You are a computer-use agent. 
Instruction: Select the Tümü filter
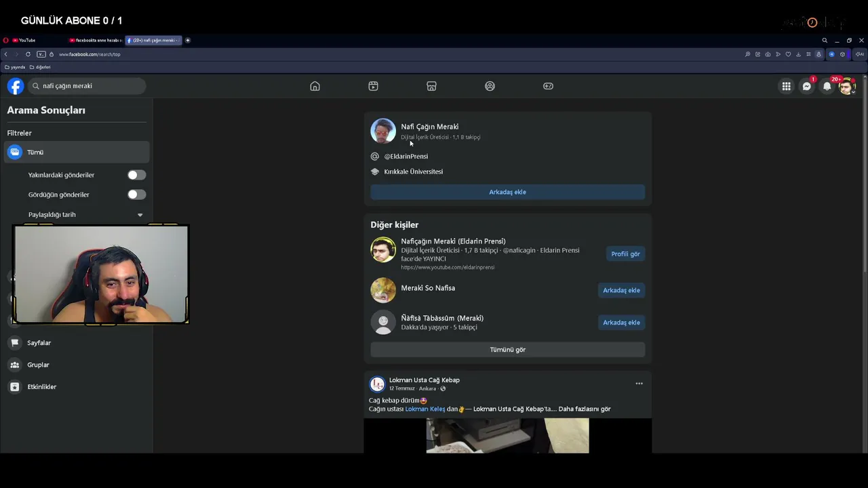77,152
